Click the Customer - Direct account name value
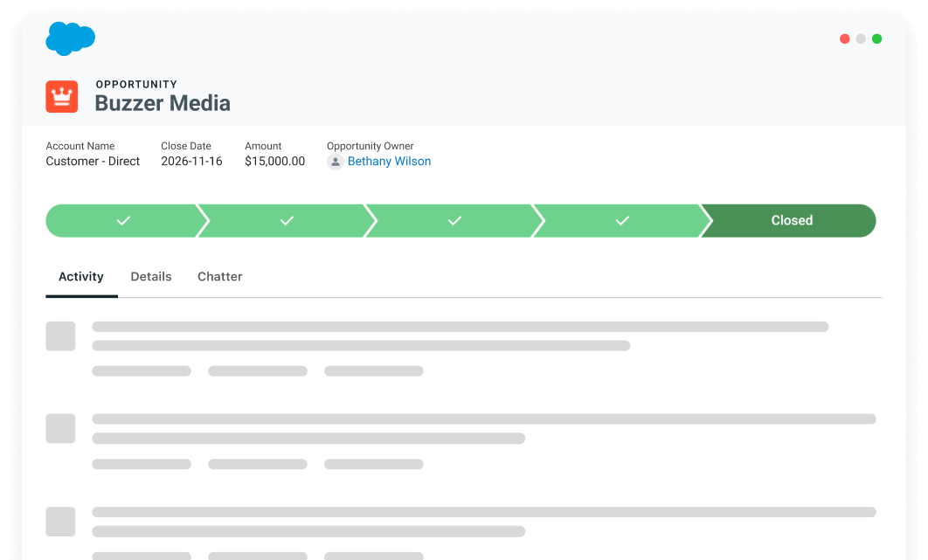 pos(93,161)
